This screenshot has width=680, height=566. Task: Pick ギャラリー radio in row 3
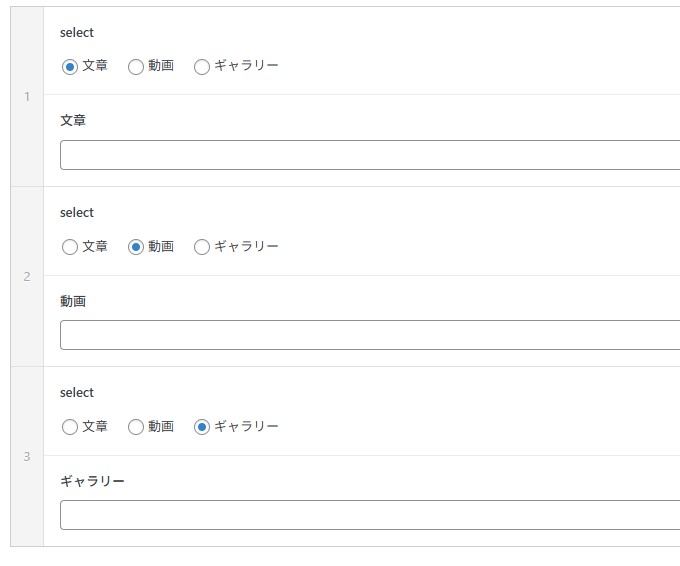[x=202, y=427]
